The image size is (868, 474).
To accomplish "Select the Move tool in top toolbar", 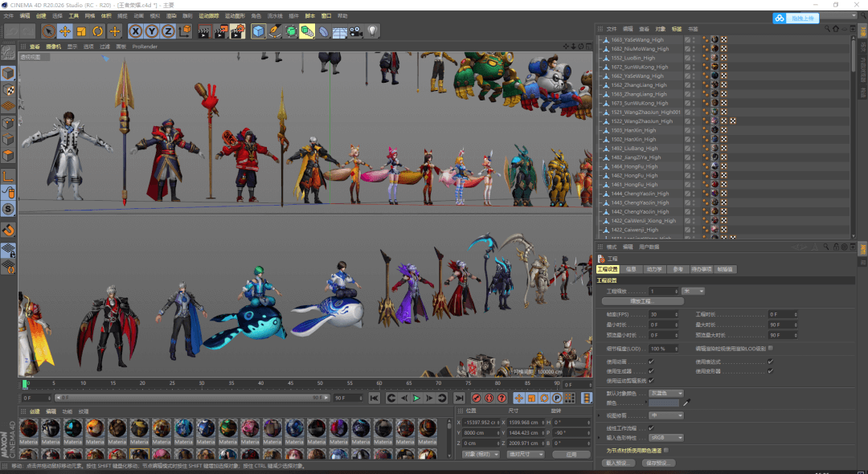I will point(65,31).
